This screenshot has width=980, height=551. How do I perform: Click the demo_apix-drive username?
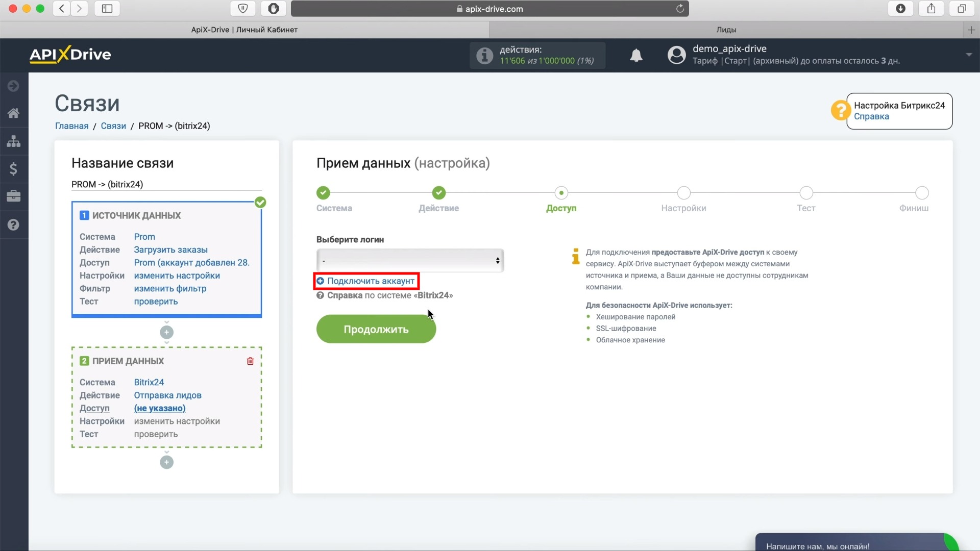pos(729,48)
